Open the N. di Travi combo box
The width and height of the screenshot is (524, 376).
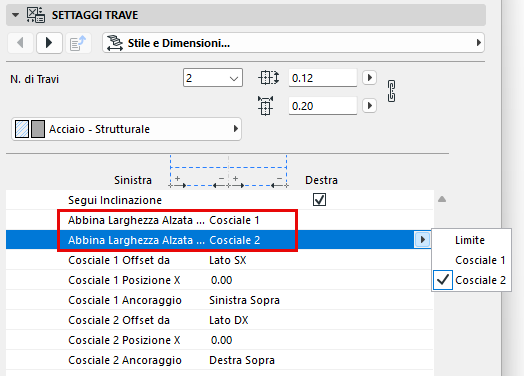tap(213, 78)
